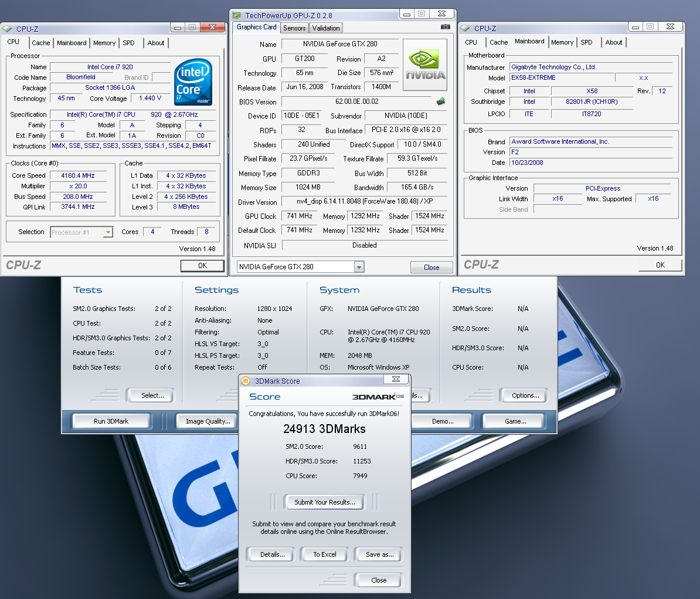
Task: Click the GPU-Z Name field GeForce GTX 280
Action: (x=340, y=44)
